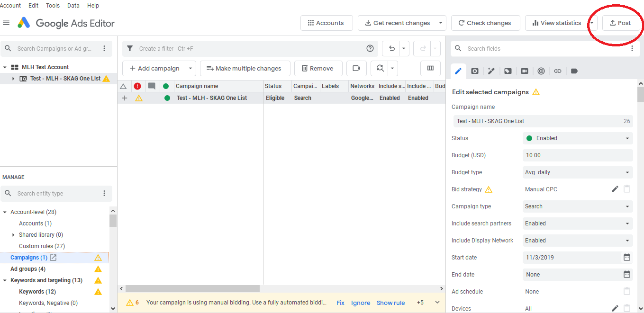This screenshot has height=313, width=644.
Task: Click the warning triangle column header
Action: 123,86
